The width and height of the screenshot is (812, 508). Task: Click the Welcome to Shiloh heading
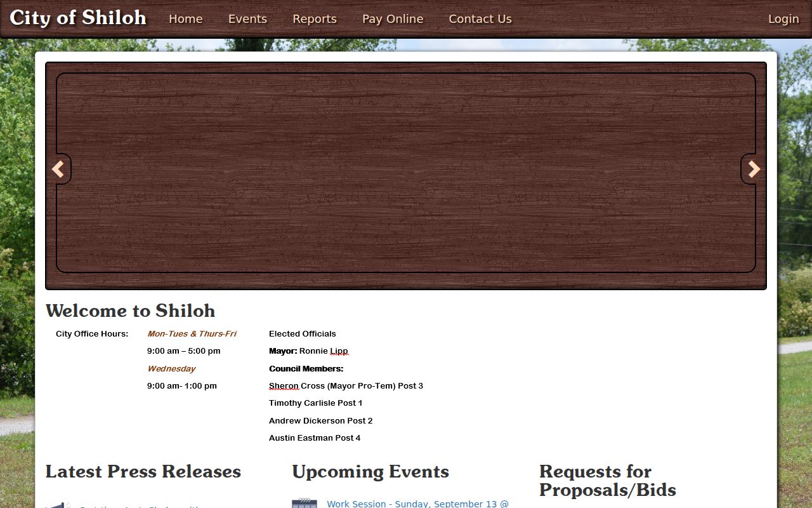click(x=130, y=311)
